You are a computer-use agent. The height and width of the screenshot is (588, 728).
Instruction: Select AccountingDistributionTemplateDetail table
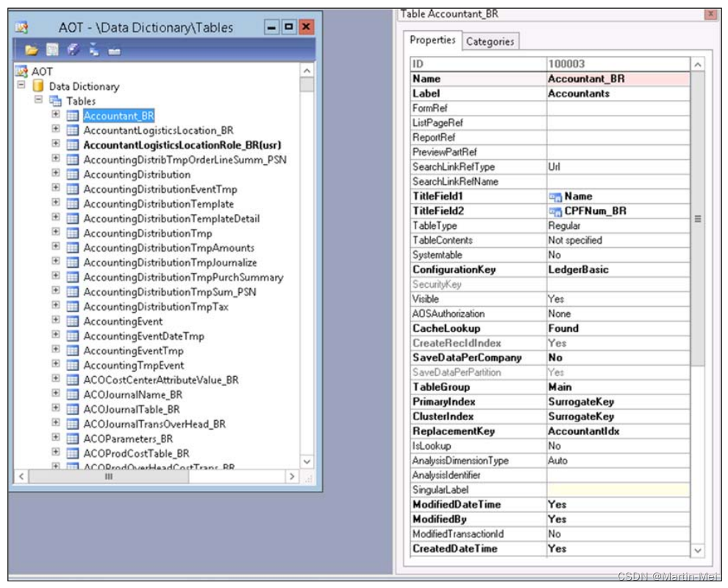171,219
